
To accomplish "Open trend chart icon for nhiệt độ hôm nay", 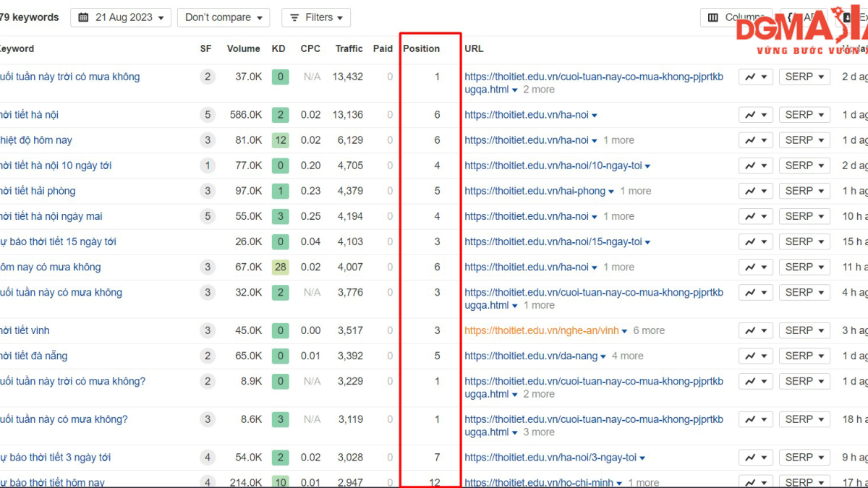I will point(756,140).
